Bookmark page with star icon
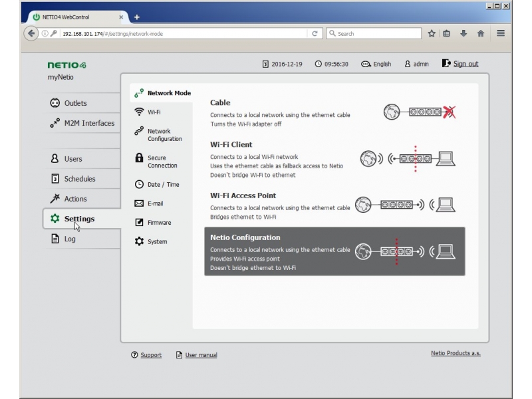Image resolution: width=532 pixels, height=399 pixels. point(432,34)
